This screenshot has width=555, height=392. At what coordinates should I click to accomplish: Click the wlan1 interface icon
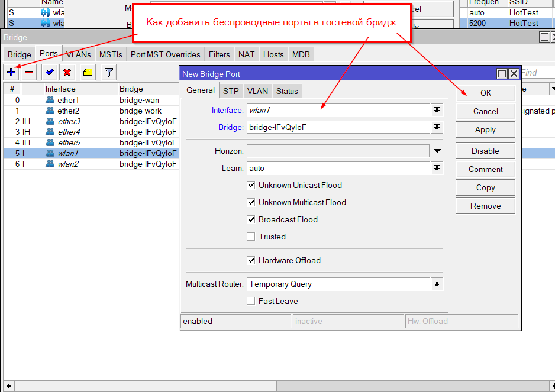coord(50,153)
